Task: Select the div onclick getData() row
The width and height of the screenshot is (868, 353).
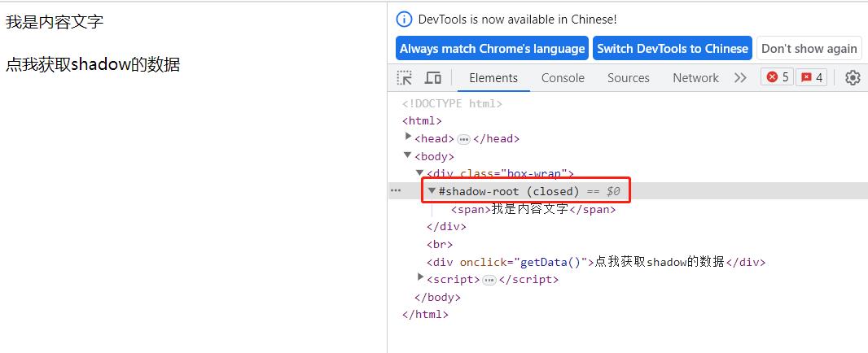Action: click(x=596, y=262)
